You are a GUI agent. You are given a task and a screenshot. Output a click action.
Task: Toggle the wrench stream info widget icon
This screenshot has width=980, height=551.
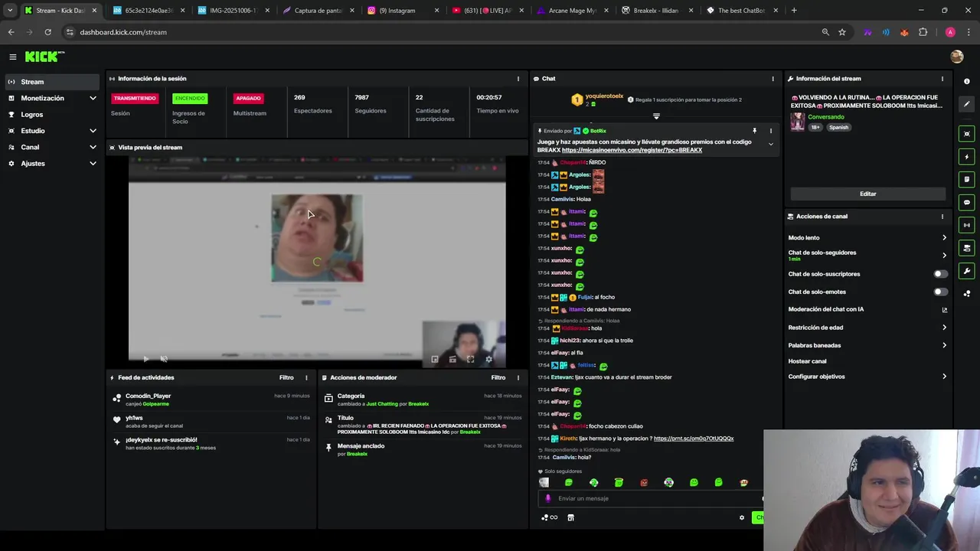coord(967,271)
